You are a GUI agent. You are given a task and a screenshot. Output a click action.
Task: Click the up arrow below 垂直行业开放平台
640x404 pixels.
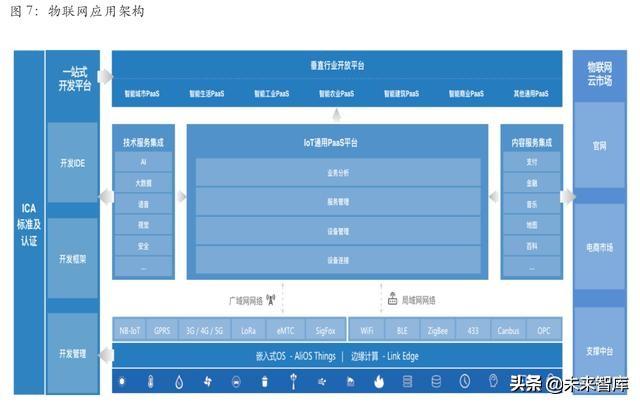[337, 114]
